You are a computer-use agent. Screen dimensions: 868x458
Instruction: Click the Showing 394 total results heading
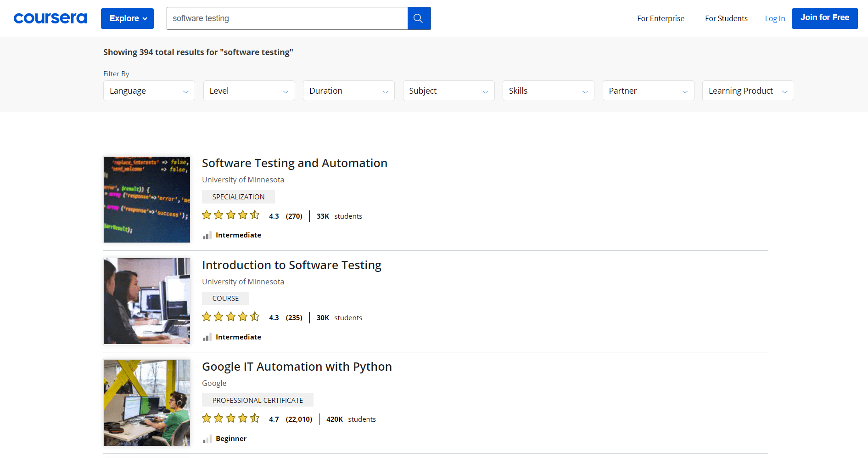(x=198, y=52)
